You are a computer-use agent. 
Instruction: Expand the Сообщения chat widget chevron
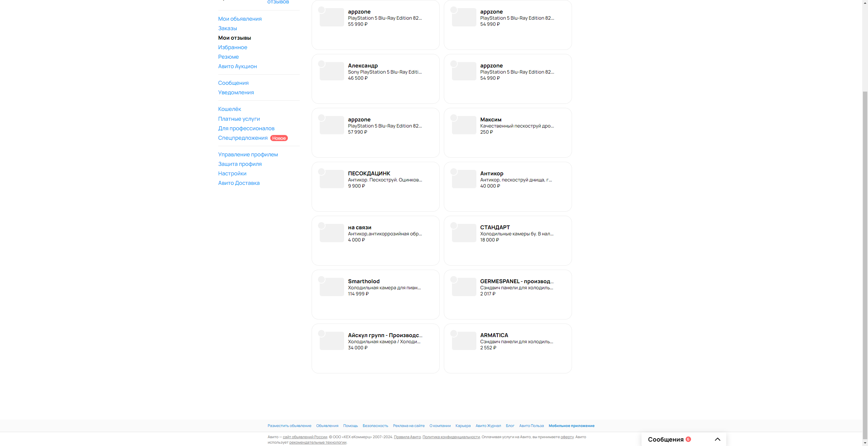(717, 439)
